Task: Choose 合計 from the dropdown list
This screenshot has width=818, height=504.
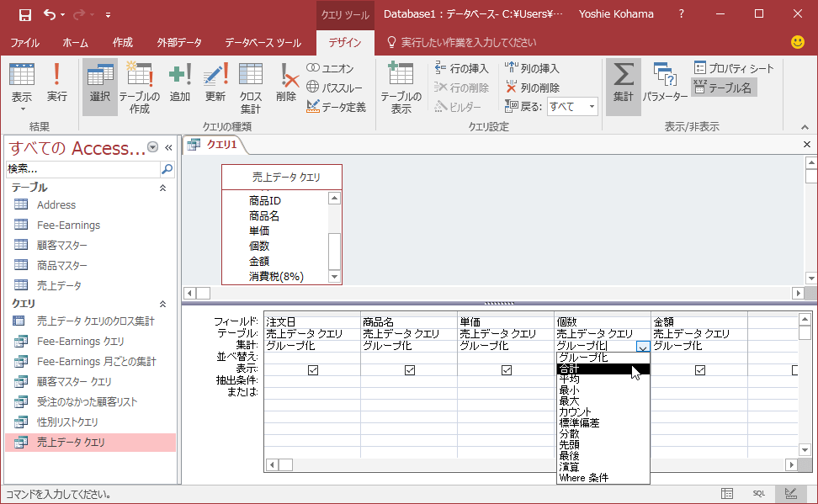Action: tap(603, 369)
